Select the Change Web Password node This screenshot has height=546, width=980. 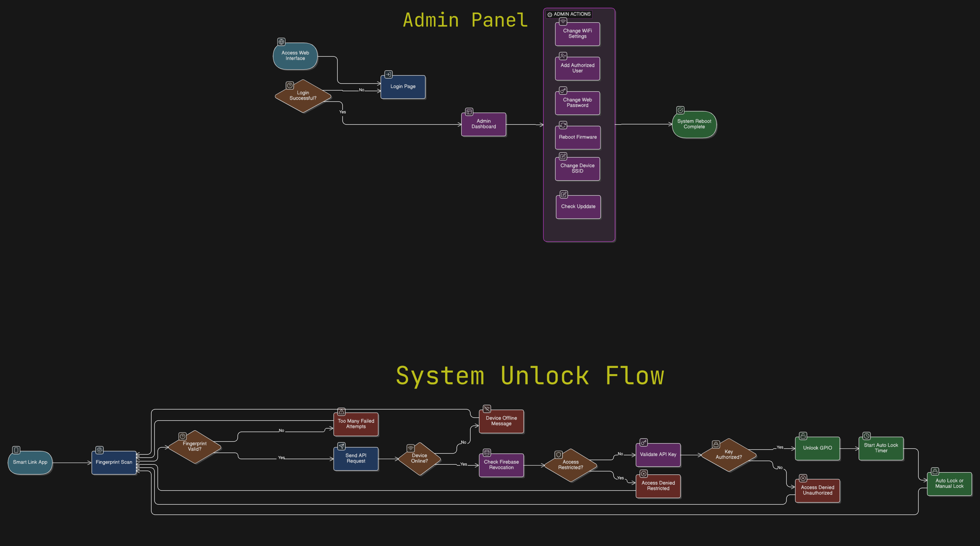pos(577,103)
